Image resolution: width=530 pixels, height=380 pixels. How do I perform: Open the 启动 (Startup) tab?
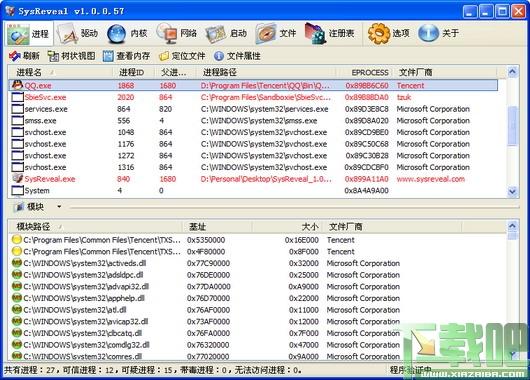point(226,33)
